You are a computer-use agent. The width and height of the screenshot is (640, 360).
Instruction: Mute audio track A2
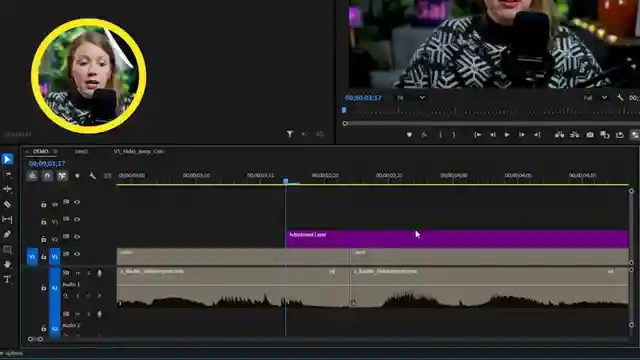(78, 314)
